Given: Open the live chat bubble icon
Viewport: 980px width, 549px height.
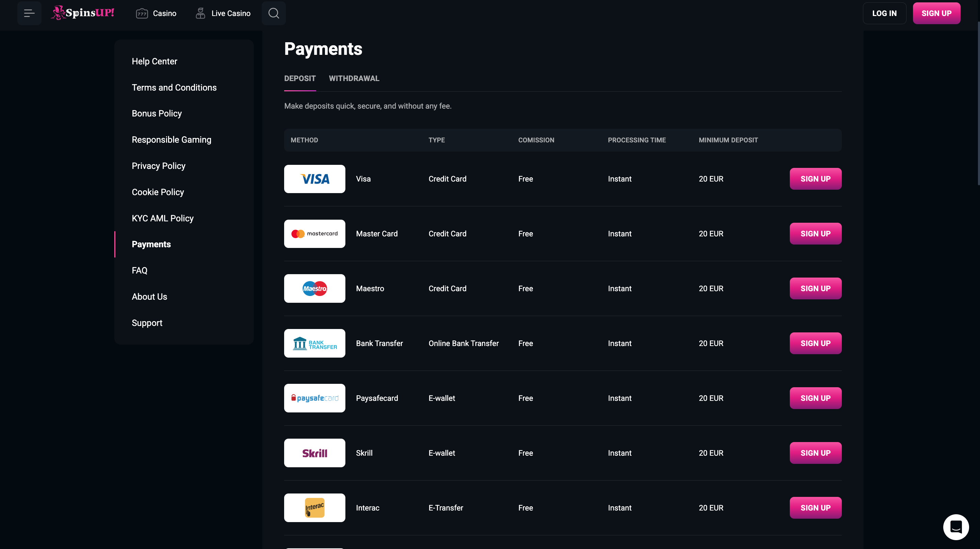Looking at the screenshot, I should pos(955,527).
